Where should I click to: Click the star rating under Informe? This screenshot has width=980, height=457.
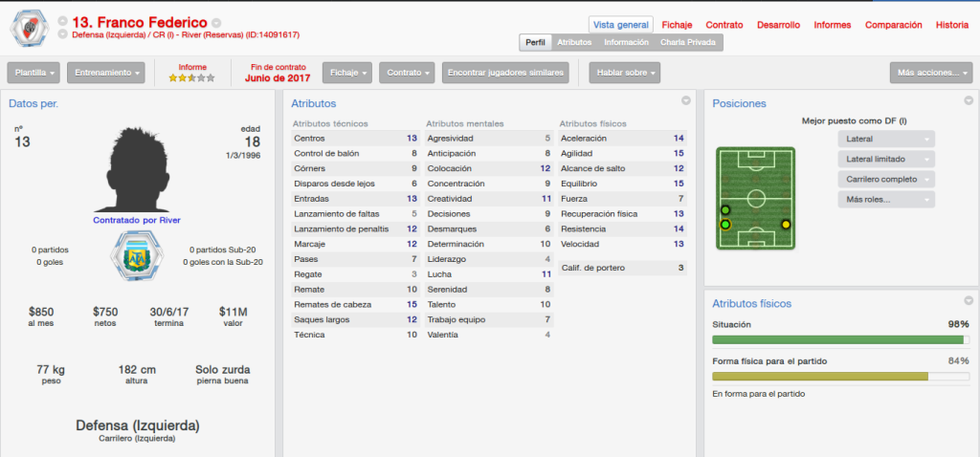[x=191, y=78]
